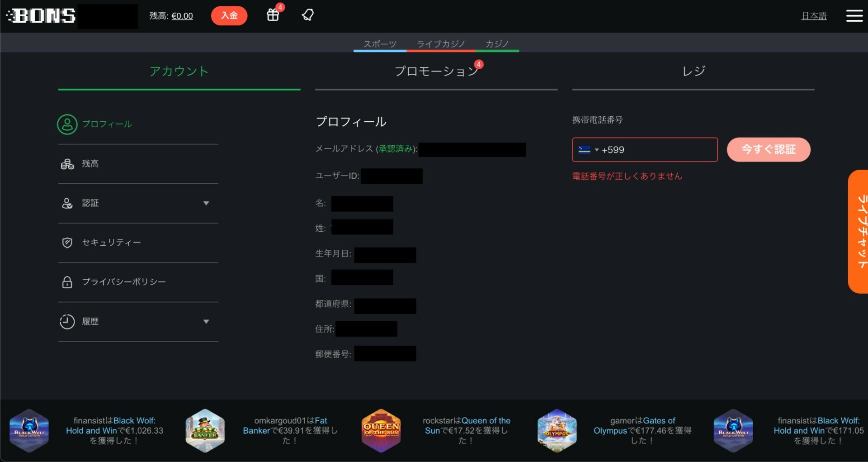Expand the 履歴 sidebar section arrow
This screenshot has width=868, height=462.
click(x=206, y=322)
